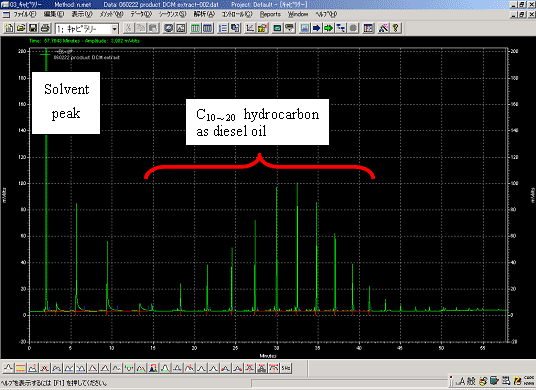Click the Print icon in the toolbar
Viewport: 536px width, 390px height.
(x=45, y=28)
